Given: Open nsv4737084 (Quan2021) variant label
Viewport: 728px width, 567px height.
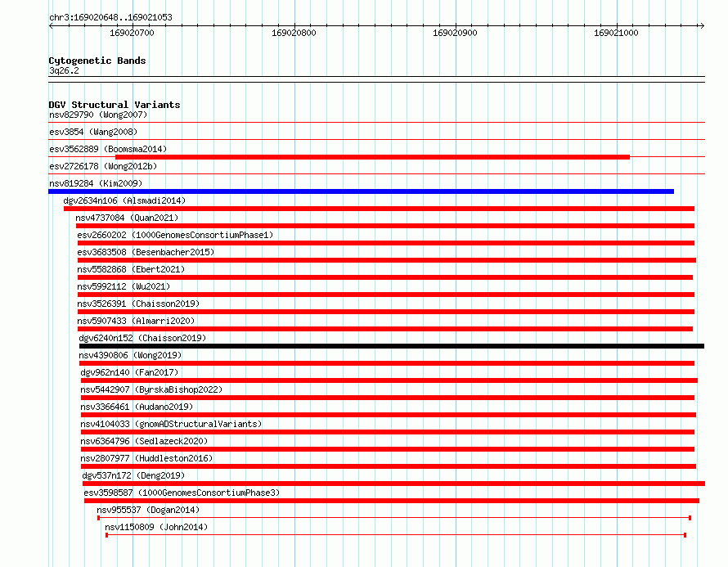Looking at the screenshot, I should click(127, 218).
